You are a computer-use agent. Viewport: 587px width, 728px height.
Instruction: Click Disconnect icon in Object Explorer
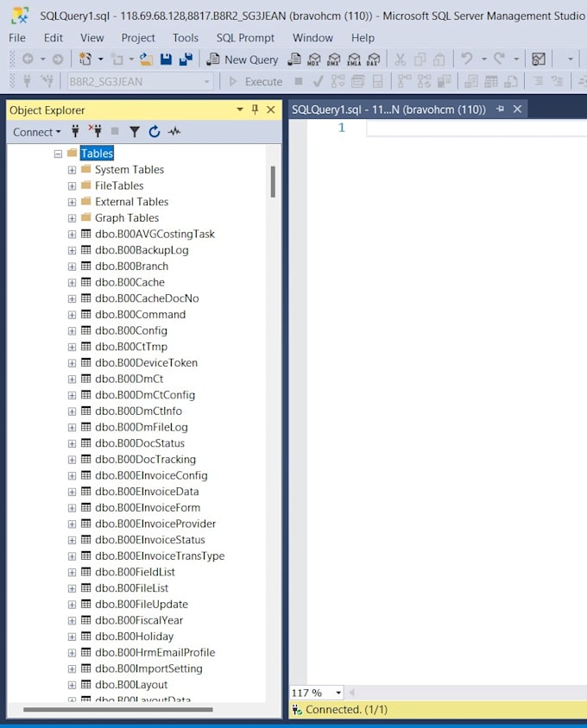coord(95,132)
